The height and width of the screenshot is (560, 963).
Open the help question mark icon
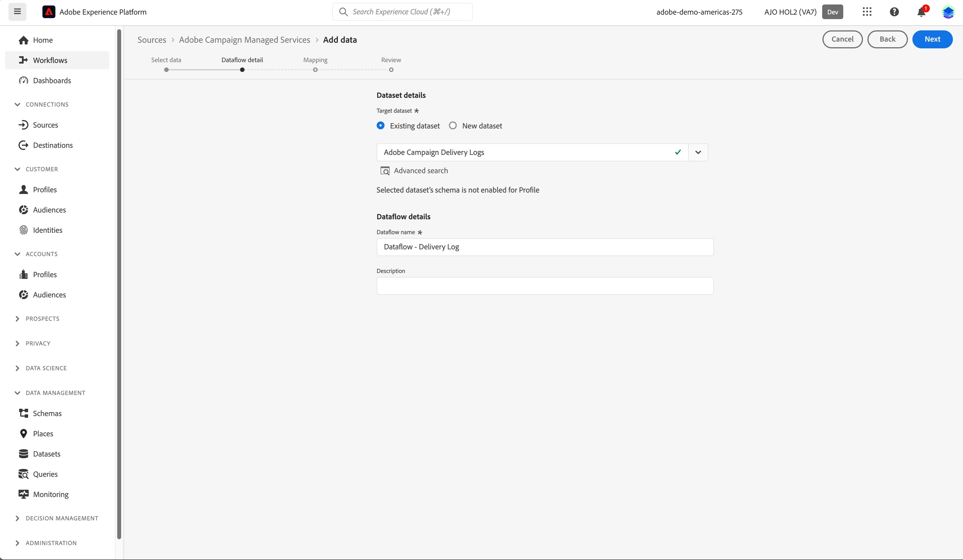(894, 12)
